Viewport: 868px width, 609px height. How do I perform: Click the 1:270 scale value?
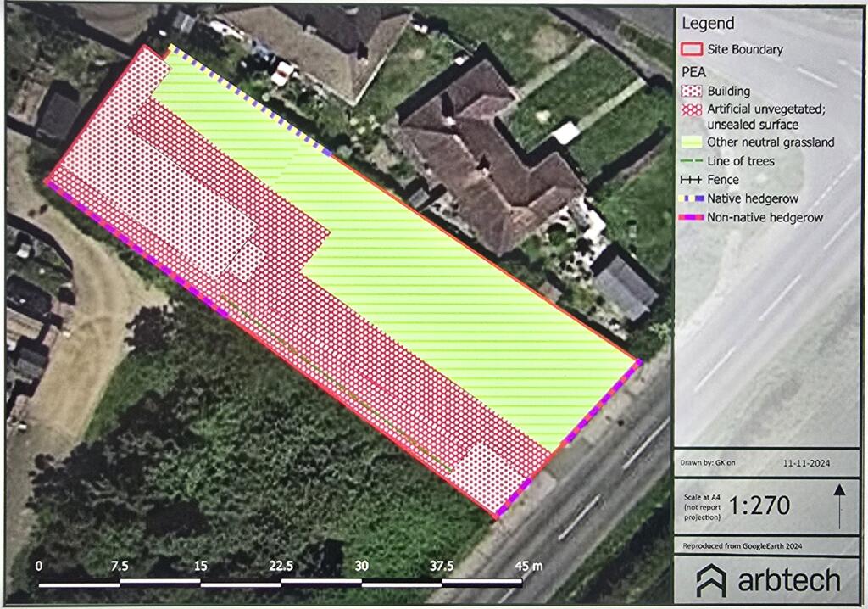[759, 506]
